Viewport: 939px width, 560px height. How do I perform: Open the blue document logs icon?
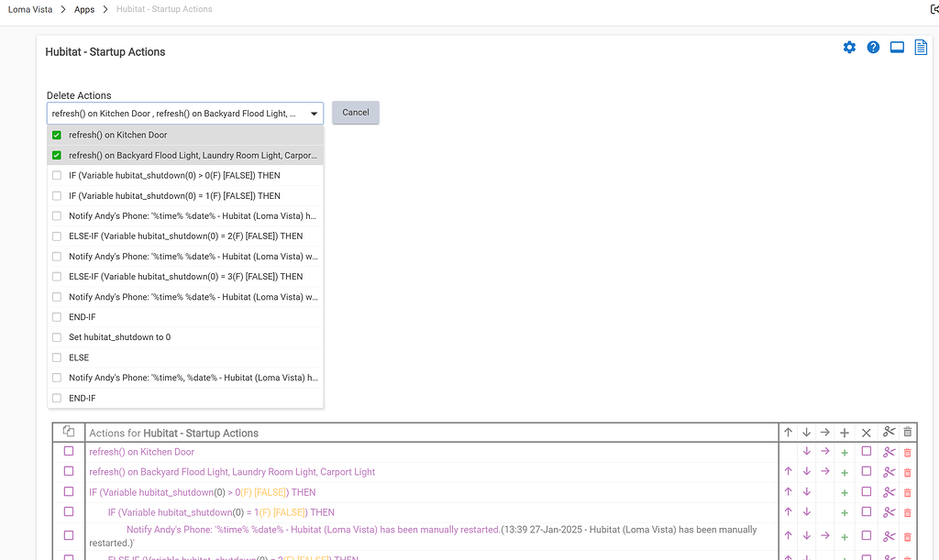pos(921,48)
